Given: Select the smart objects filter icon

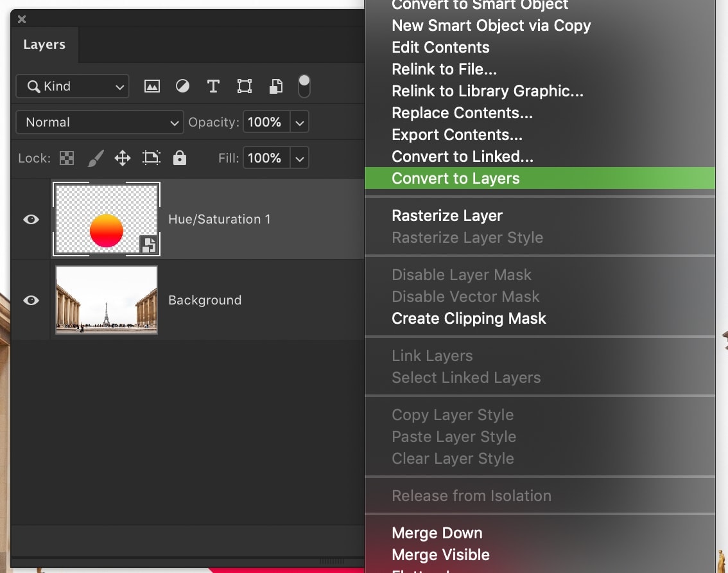Looking at the screenshot, I should tap(275, 85).
